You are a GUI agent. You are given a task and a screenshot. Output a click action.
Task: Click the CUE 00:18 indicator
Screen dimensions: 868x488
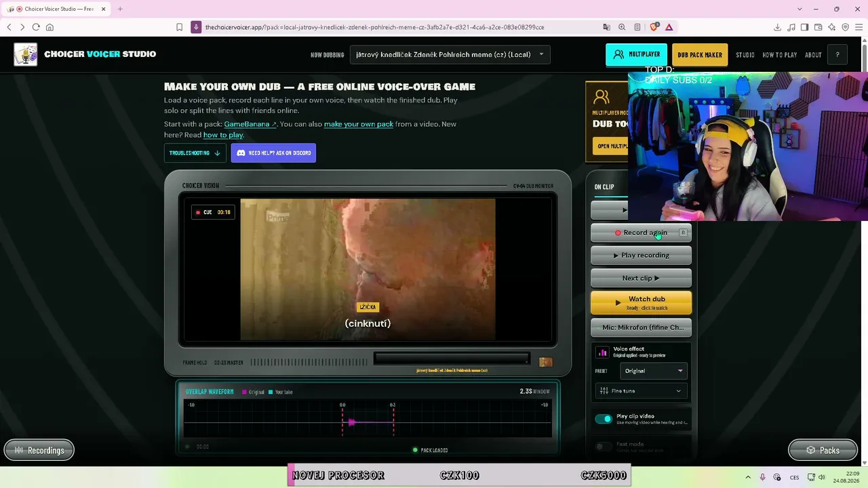tap(213, 212)
